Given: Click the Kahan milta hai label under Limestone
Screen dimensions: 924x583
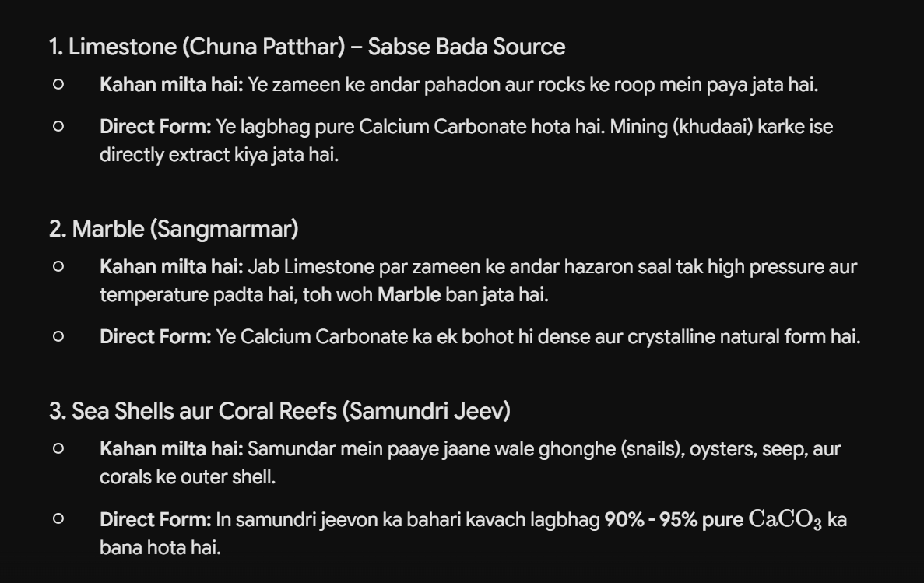Looking at the screenshot, I should point(171,85).
